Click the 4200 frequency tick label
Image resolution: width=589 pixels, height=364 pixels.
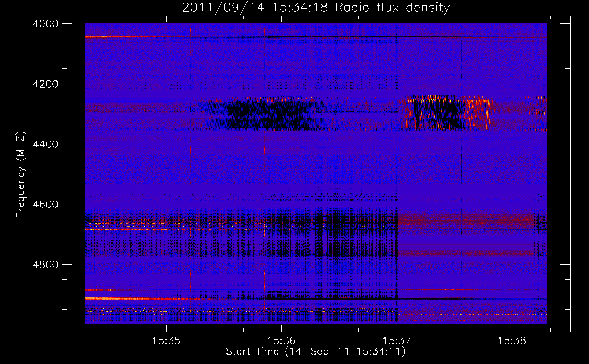[x=46, y=84]
